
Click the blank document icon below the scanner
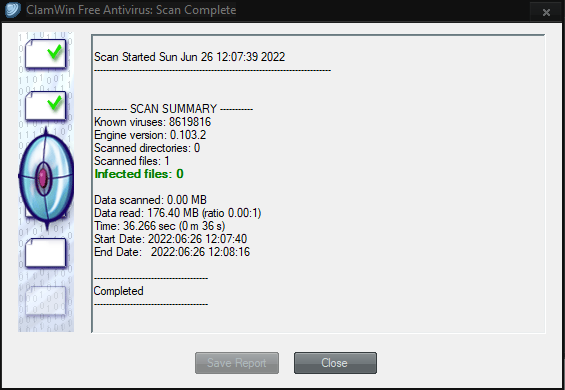pos(45,253)
